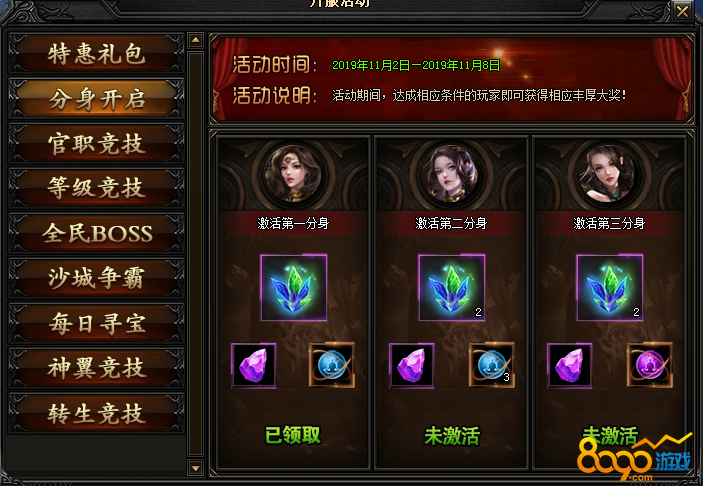Screen dimensions: 703x486
Task: Click 未激活 under the second clone
Action: [x=452, y=436]
